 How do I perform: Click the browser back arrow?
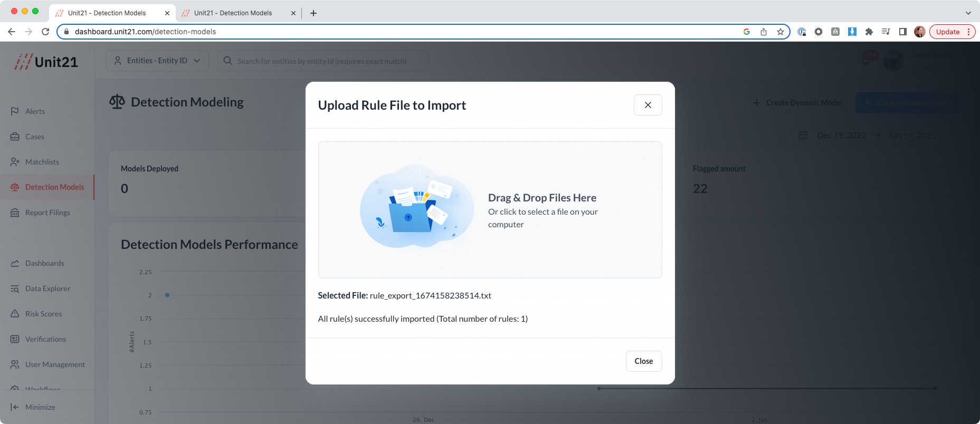click(x=12, y=32)
